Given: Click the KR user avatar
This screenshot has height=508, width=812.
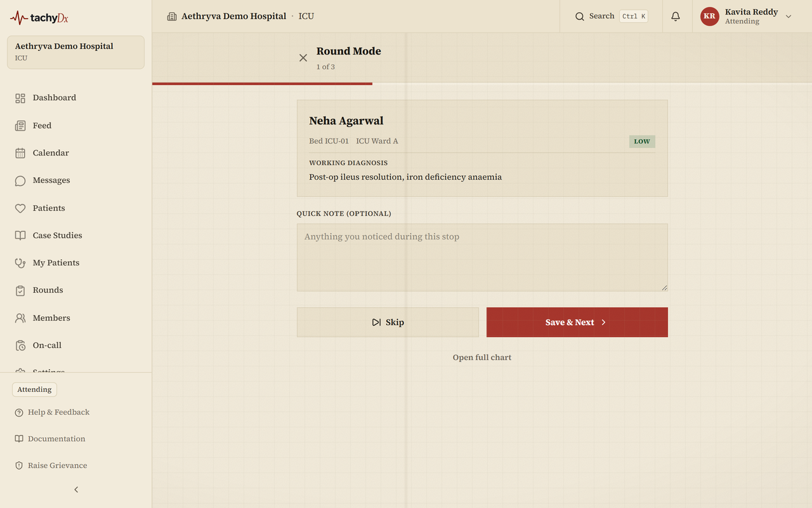Looking at the screenshot, I should tap(709, 17).
